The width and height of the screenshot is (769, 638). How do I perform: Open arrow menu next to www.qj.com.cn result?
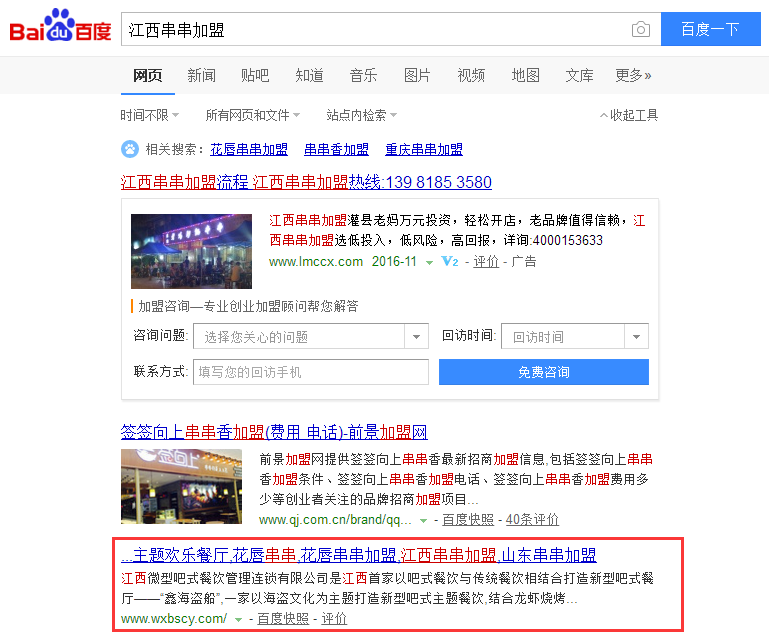424,520
